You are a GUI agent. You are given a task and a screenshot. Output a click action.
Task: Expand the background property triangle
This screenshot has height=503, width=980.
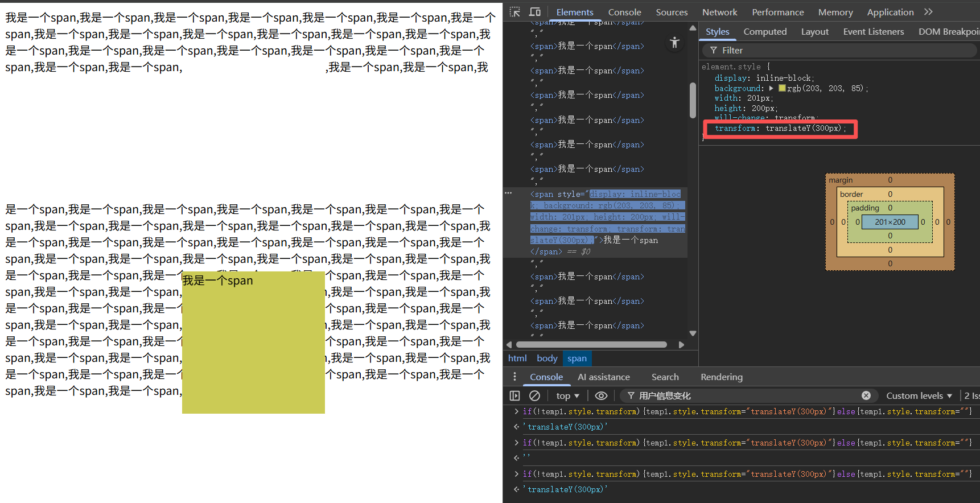pyautogui.click(x=771, y=88)
